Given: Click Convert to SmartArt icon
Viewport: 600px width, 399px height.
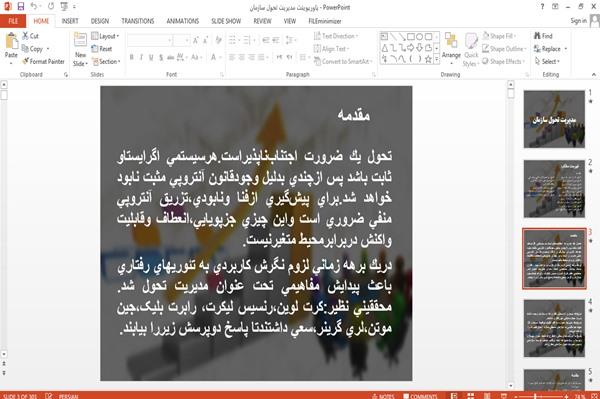Looking at the screenshot, I should point(317,61).
